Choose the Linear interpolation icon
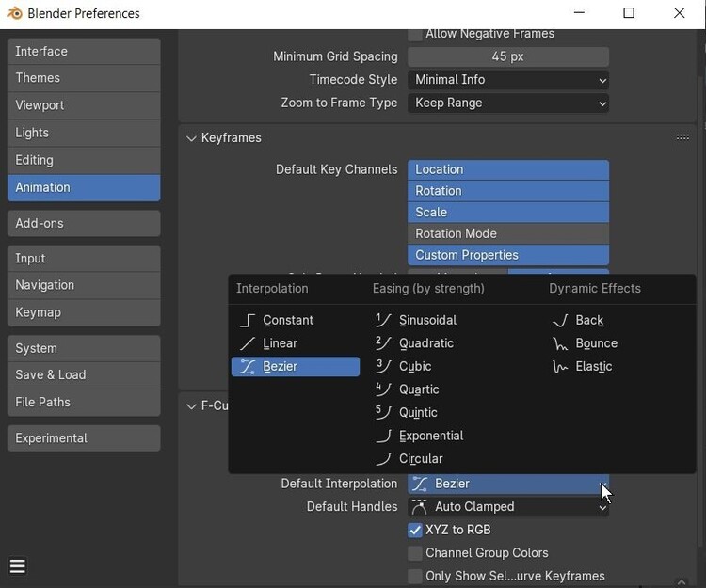The width and height of the screenshot is (706, 588). point(248,343)
